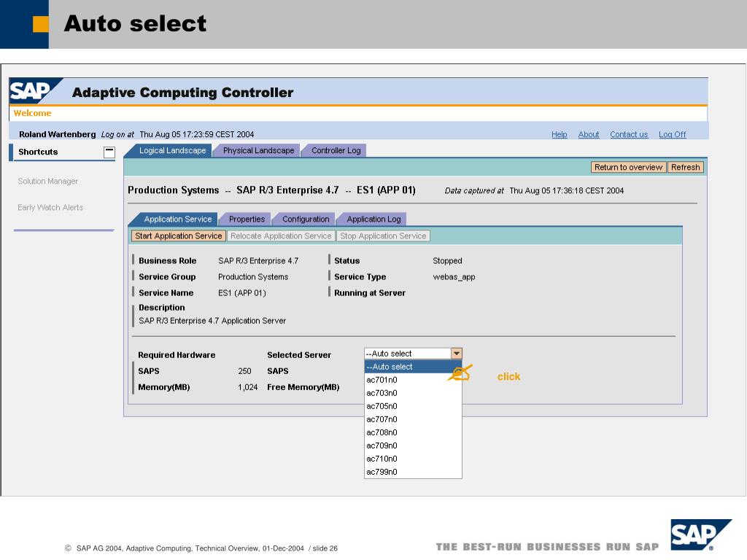Image resolution: width=747 pixels, height=560 pixels.
Task: Click the 'Business Role' label
Action: pyautogui.click(x=167, y=260)
